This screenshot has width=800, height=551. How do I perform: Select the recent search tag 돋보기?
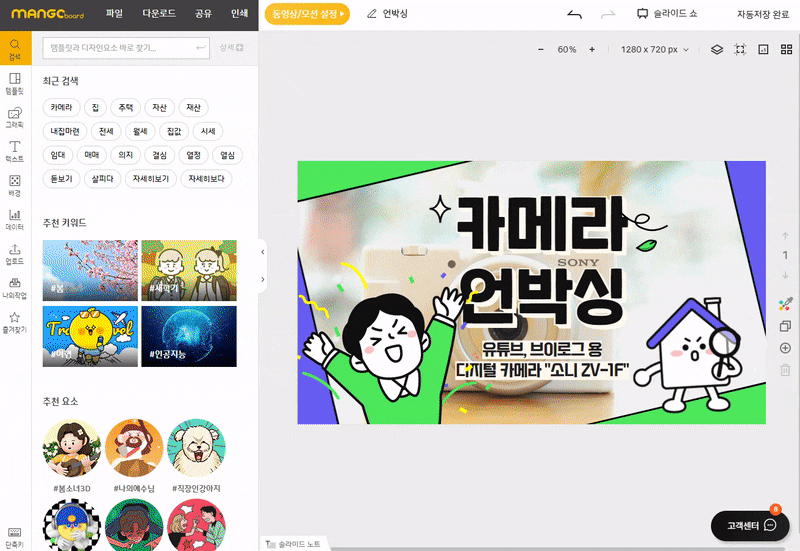(61, 179)
